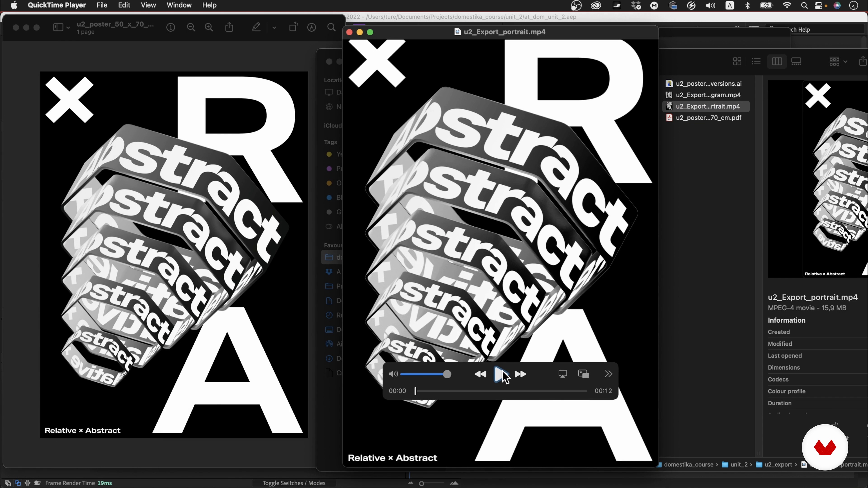Click Toggle Switches / Modes in After Effects
Image resolution: width=868 pixels, height=488 pixels.
pos(294,483)
